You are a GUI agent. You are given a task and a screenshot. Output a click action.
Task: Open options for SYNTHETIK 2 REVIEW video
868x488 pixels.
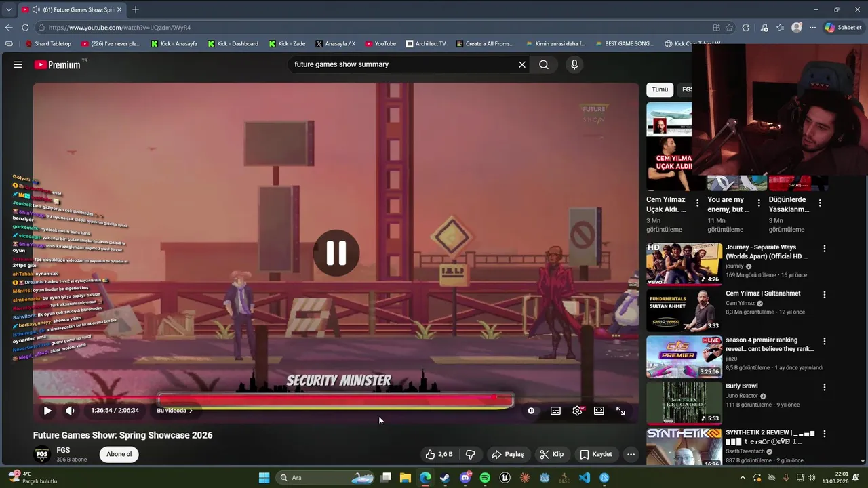click(x=825, y=434)
